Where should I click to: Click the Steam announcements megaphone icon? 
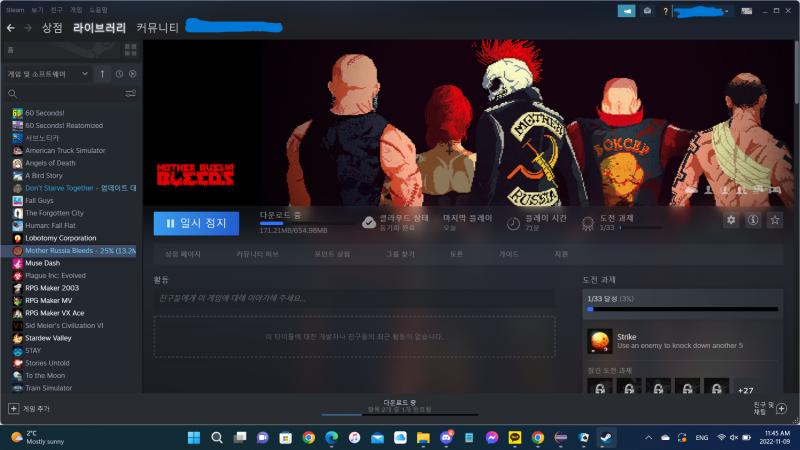click(x=626, y=11)
